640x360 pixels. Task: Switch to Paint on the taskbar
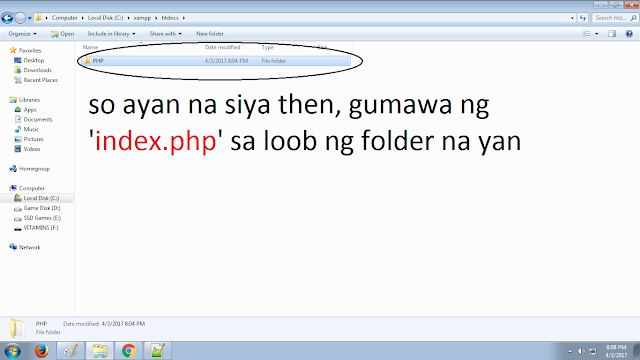[x=71, y=351]
